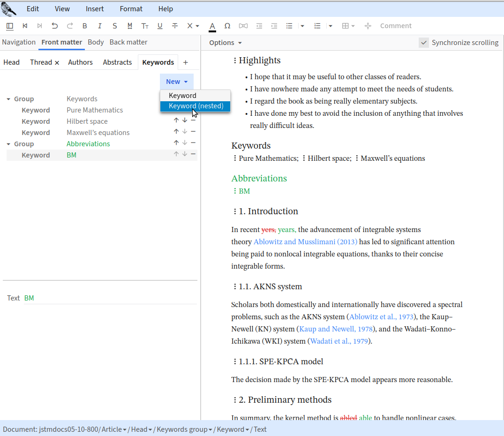This screenshot has width=504, height=436.
Task: Click the New dropdown button
Action: coord(176,82)
